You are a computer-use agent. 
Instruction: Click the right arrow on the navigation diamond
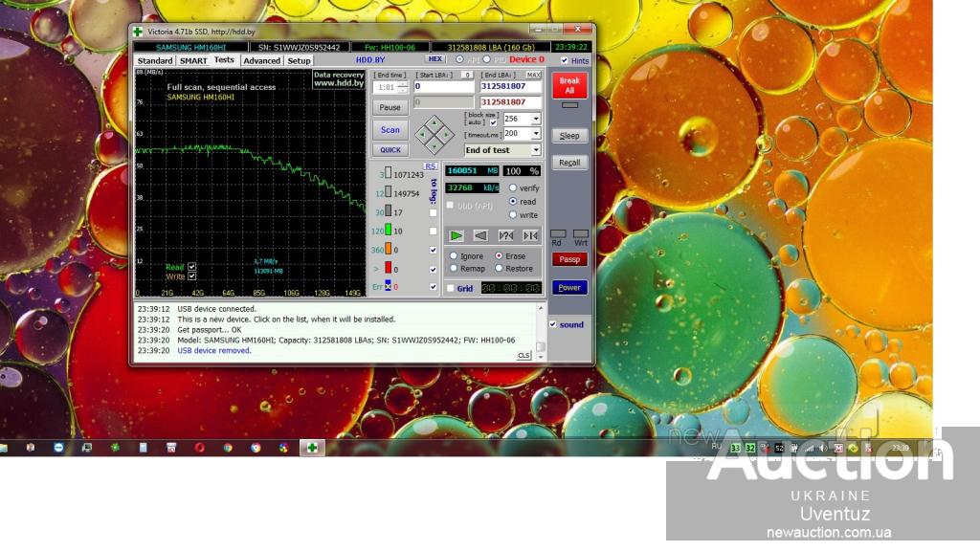click(446, 134)
